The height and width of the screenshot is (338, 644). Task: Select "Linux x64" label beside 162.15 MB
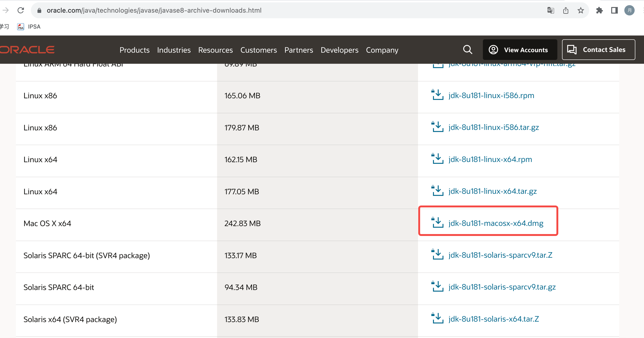pos(40,160)
